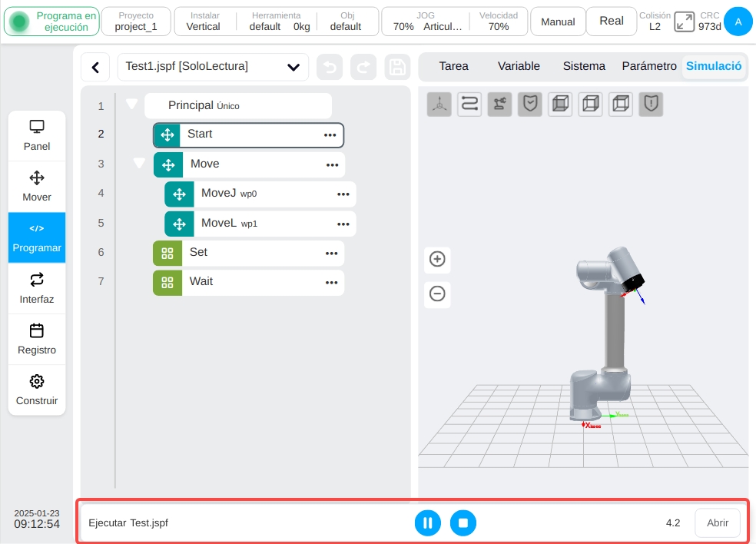
Task: Select the Set program node
Action: (249, 254)
